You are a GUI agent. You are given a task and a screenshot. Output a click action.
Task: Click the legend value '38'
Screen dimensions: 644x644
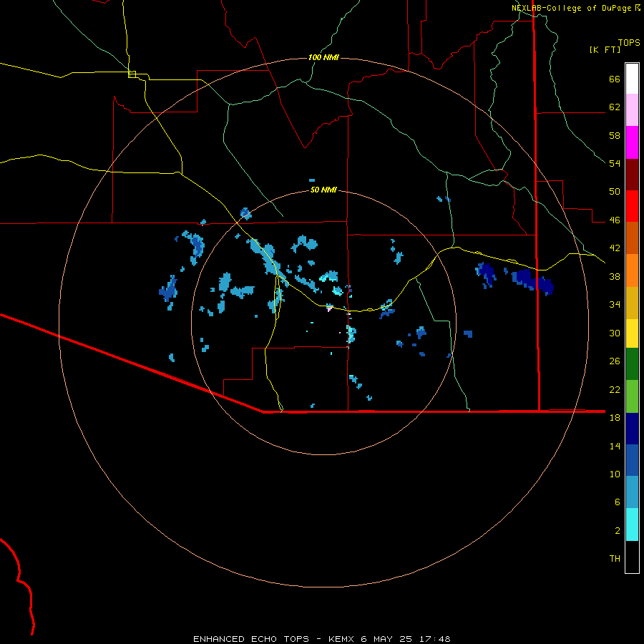click(x=615, y=276)
